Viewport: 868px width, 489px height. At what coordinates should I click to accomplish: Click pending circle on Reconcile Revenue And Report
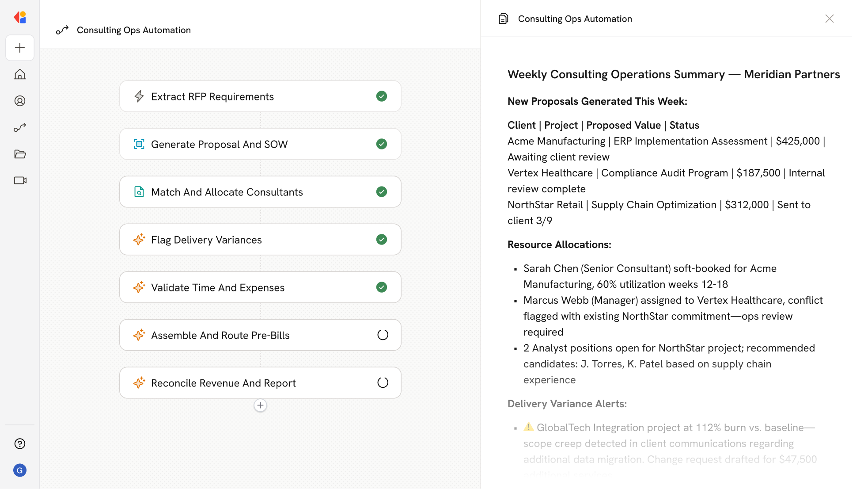(383, 382)
